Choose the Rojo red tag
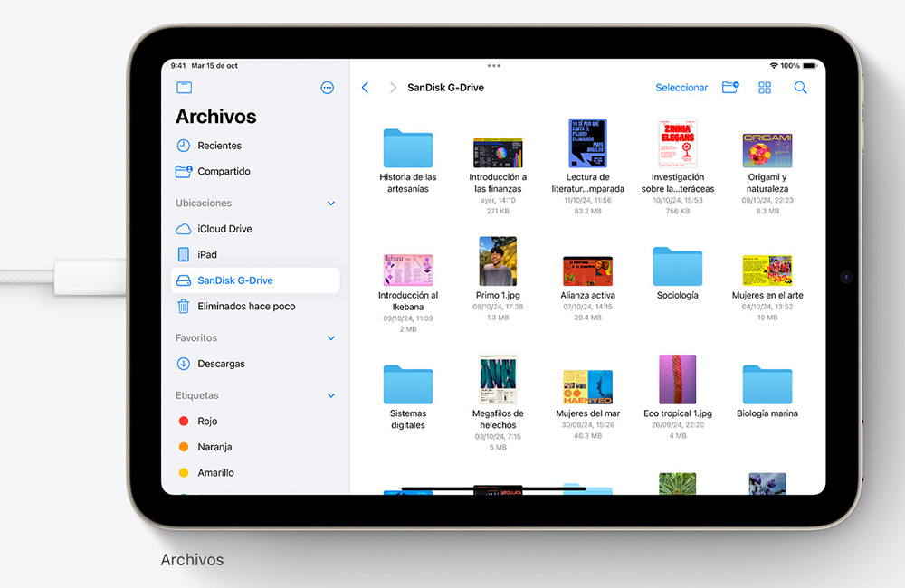The height and width of the screenshot is (588, 905). [x=207, y=422]
